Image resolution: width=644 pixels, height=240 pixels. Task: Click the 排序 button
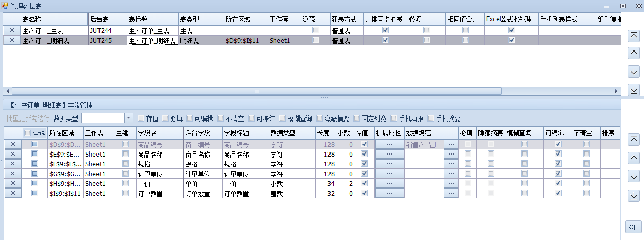tap(634, 227)
